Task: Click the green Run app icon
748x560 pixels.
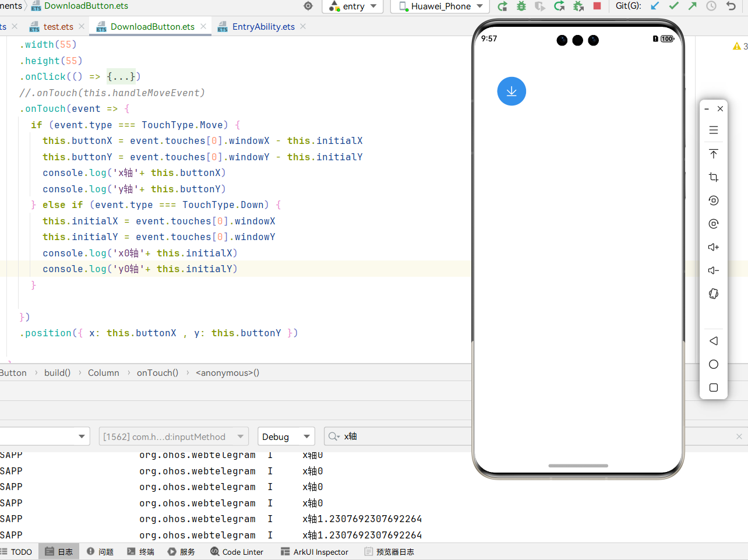Action: (502, 6)
